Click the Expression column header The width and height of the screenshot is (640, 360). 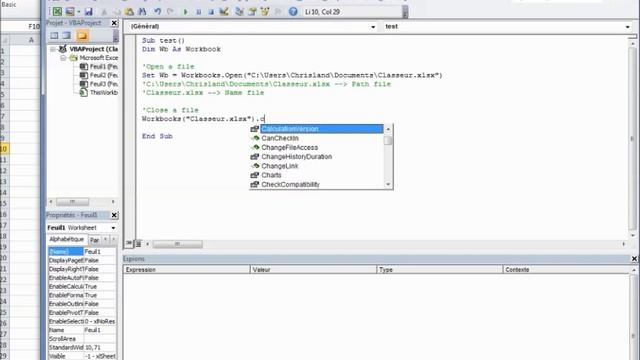click(x=187, y=270)
